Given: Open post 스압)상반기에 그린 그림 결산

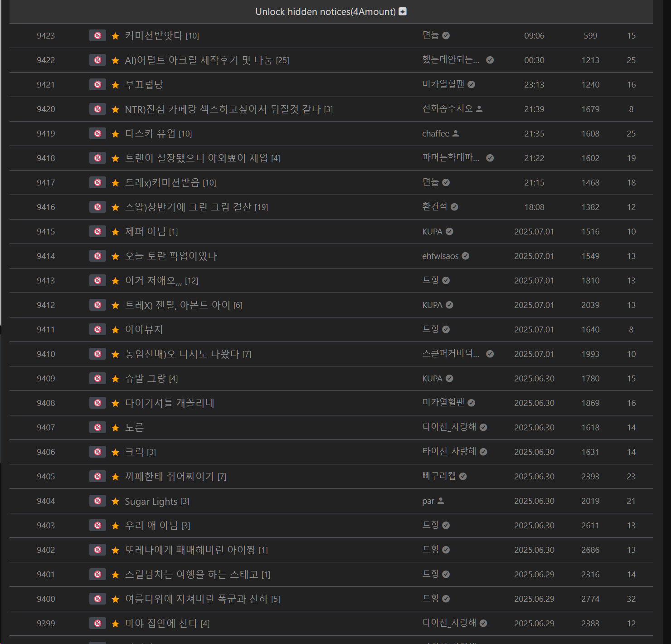Looking at the screenshot, I should click(x=188, y=207).
